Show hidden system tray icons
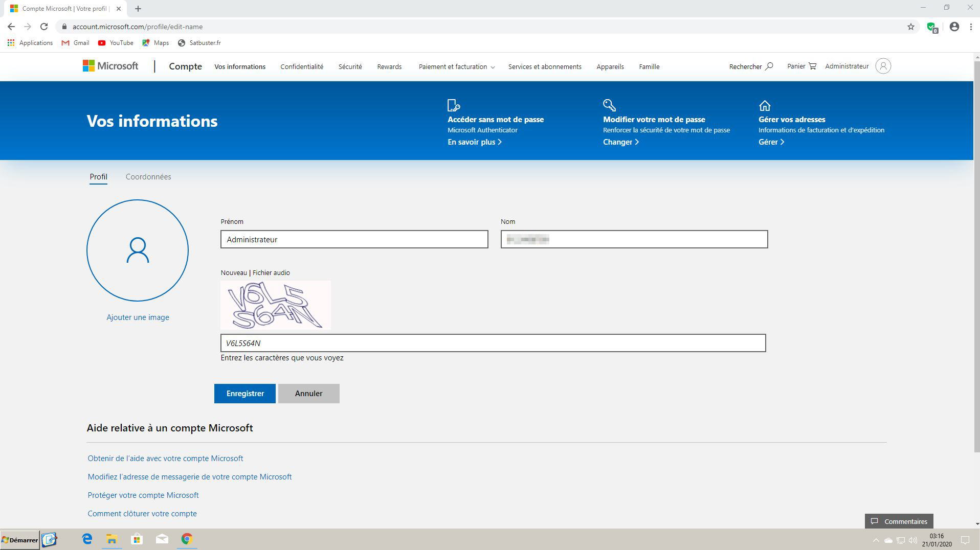Screen dimensions: 980x550 click(876, 540)
